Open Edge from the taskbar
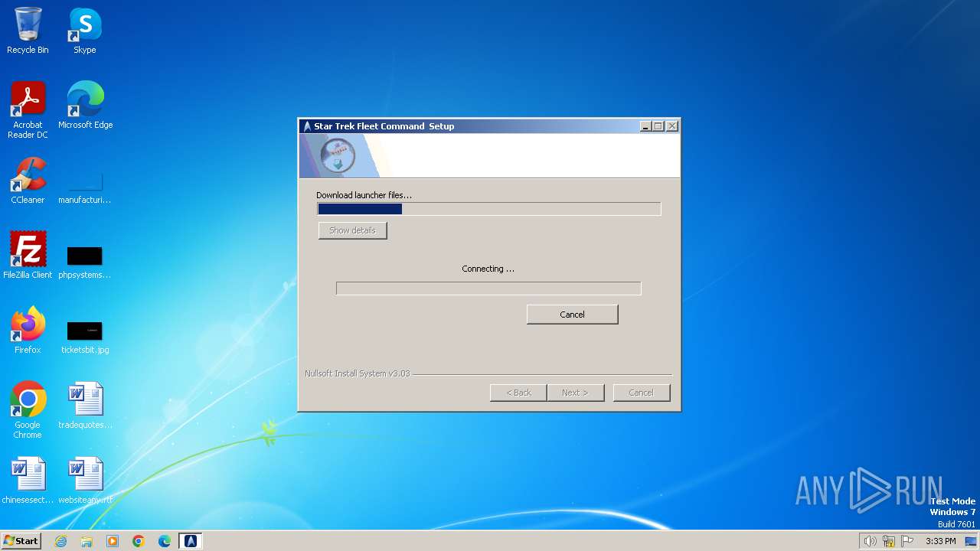 click(x=165, y=541)
